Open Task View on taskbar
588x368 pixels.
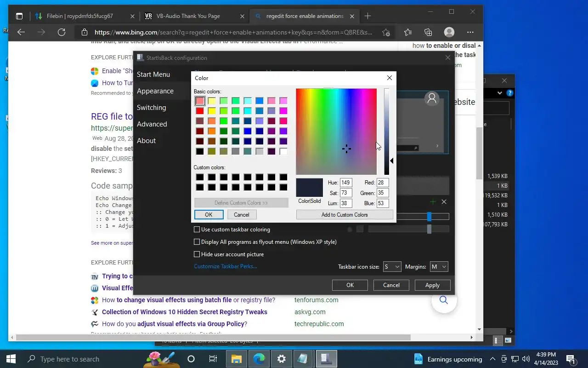pos(213,359)
